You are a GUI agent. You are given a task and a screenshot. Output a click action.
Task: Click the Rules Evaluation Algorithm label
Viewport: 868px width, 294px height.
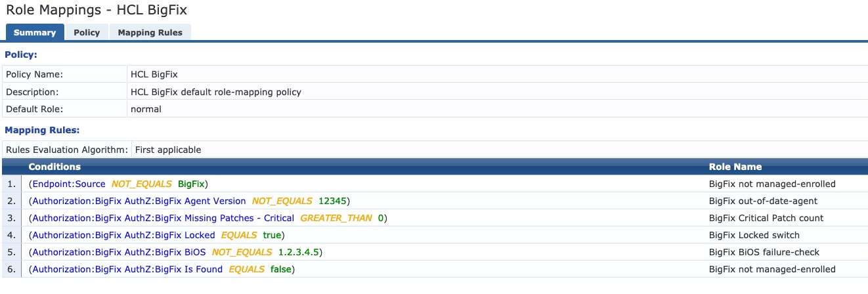(x=67, y=150)
